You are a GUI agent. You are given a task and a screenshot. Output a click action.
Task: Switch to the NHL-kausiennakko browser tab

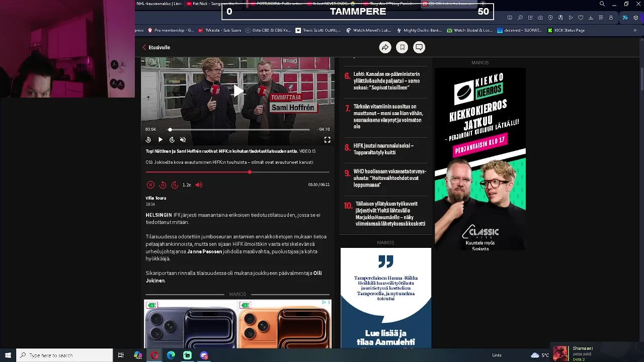[158, 4]
